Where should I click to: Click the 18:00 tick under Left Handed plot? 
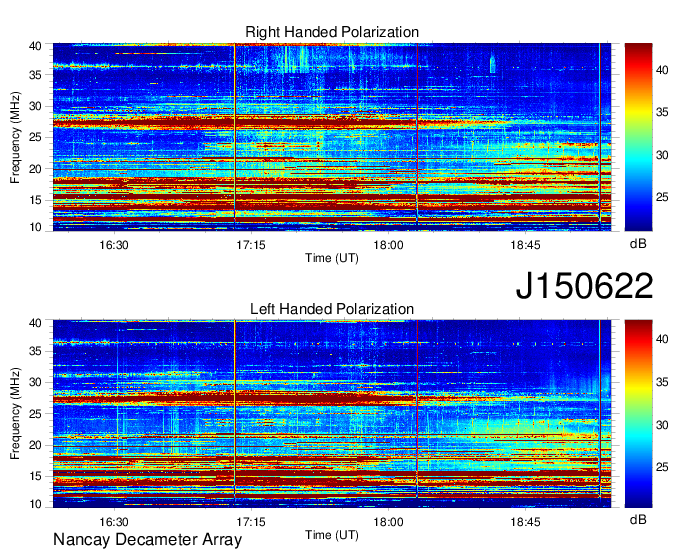388,521
